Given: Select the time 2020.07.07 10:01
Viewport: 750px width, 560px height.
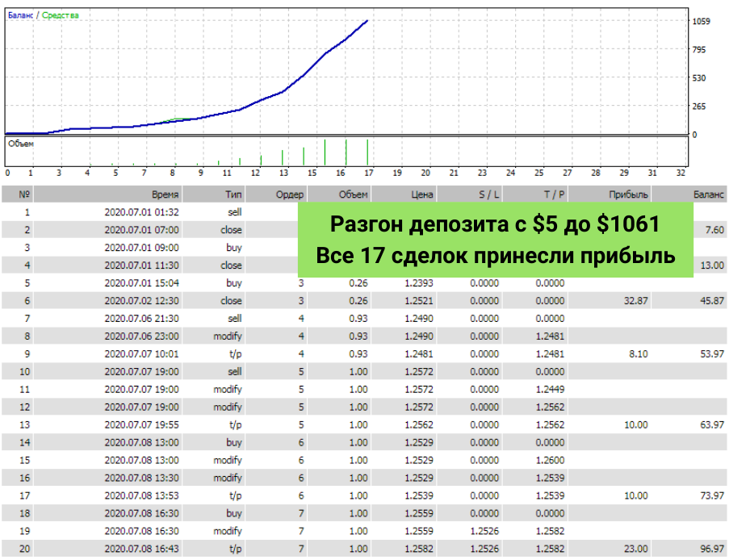Looking at the screenshot, I should click(141, 354).
